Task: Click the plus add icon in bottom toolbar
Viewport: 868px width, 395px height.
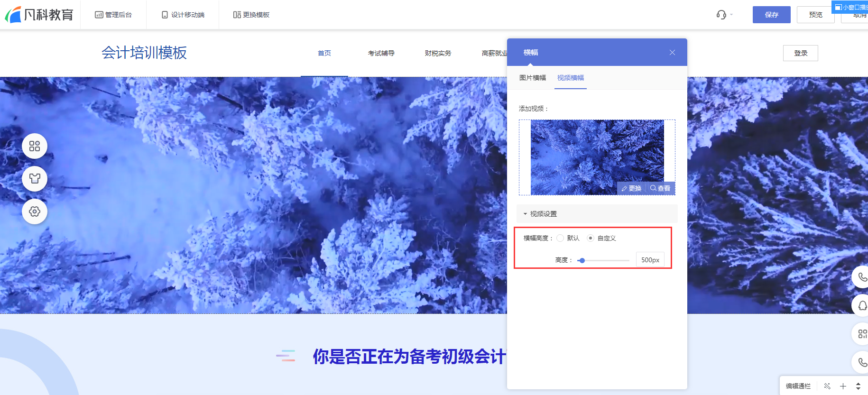Action: coord(843,386)
